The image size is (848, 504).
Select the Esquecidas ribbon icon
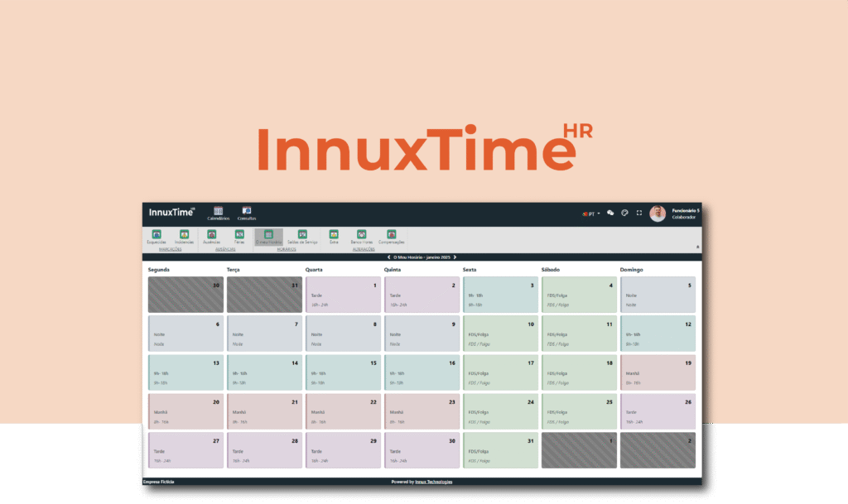click(157, 234)
